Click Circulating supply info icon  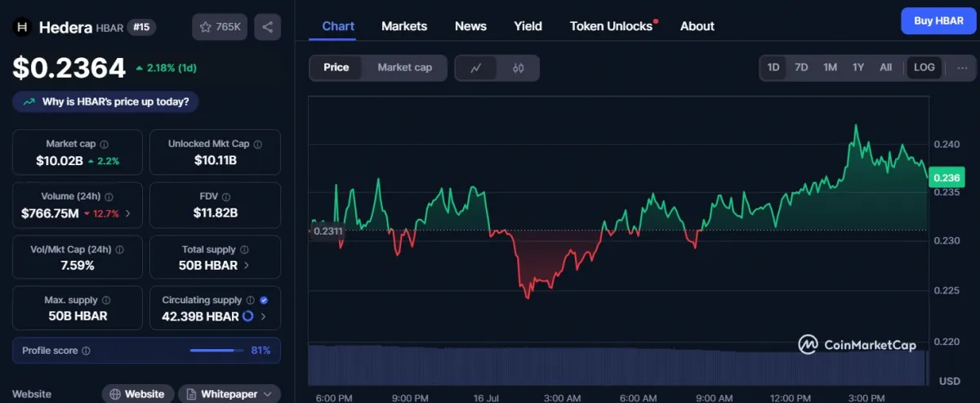click(250, 301)
